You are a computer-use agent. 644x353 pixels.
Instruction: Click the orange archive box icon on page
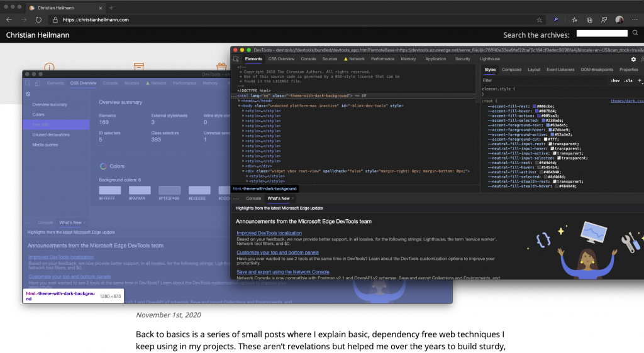(139, 67)
